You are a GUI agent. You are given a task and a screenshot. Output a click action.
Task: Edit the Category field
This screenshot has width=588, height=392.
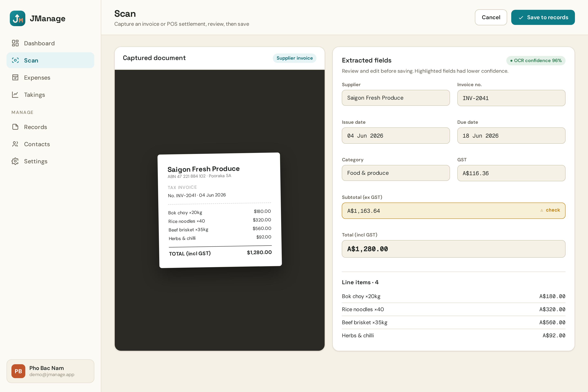pos(396,173)
